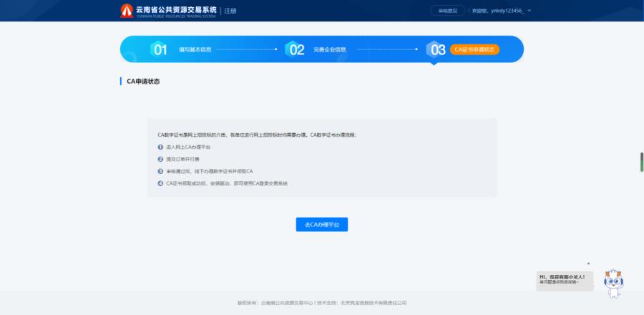Select step 02 hexagon icon
The width and height of the screenshot is (644, 315).
[295, 49]
